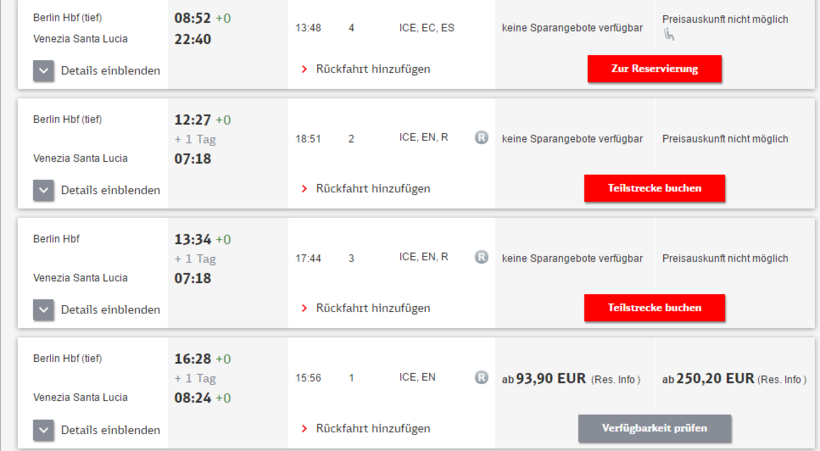Click Teilstrecke buchen for 12:27 connection
This screenshot has width=820, height=451.
pos(654,188)
